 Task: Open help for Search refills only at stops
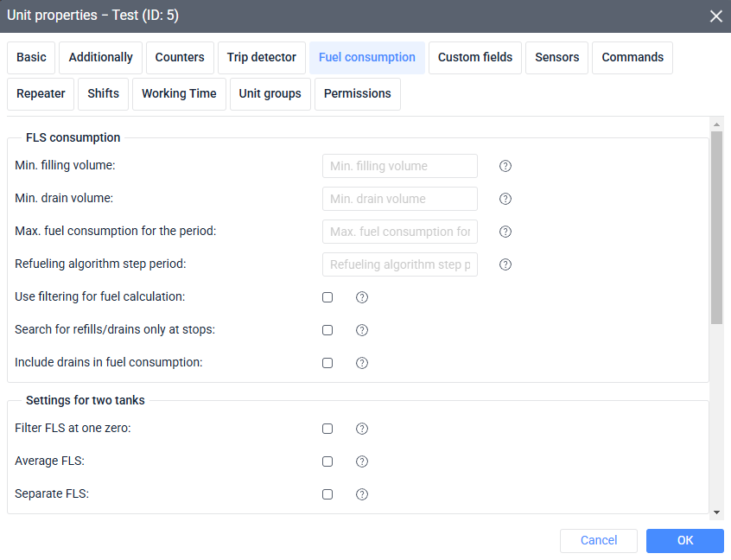[362, 330]
